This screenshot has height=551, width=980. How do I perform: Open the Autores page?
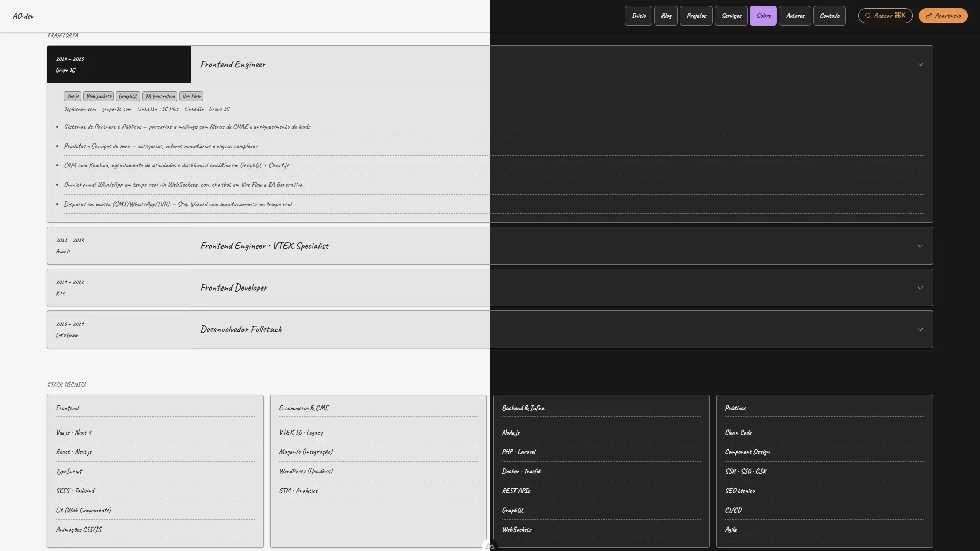[795, 16]
